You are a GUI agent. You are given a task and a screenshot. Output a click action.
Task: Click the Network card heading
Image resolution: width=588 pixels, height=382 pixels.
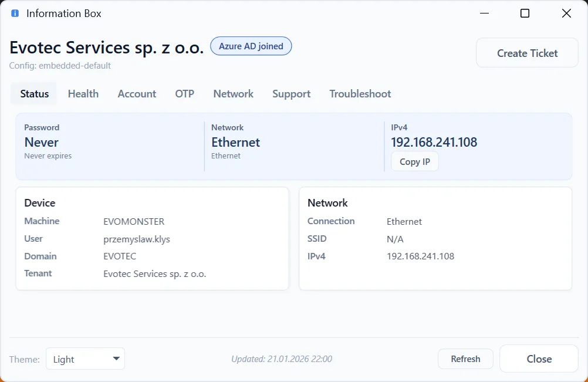coord(327,203)
